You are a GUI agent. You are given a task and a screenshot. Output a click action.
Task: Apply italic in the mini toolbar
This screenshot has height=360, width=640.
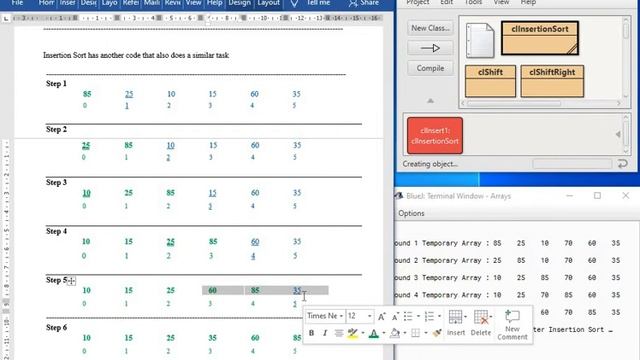click(x=325, y=333)
